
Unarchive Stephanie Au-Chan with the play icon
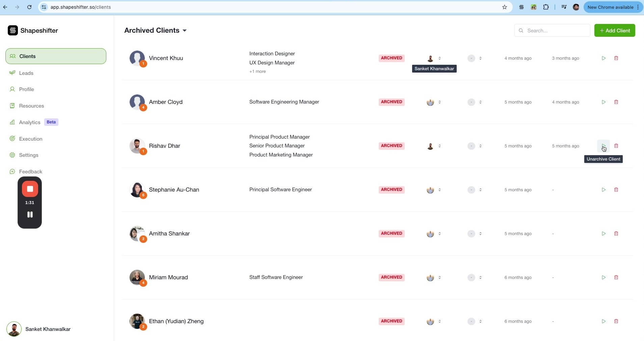[603, 190]
